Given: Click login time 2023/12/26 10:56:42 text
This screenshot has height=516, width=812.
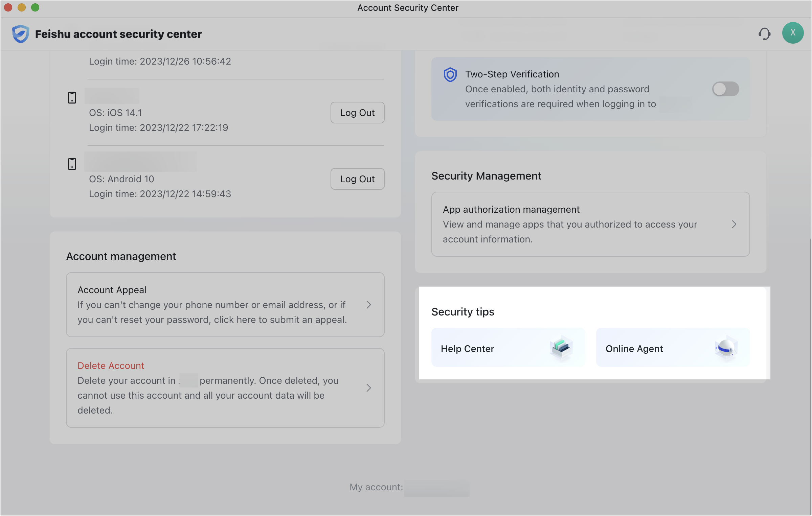Looking at the screenshot, I should click(160, 61).
